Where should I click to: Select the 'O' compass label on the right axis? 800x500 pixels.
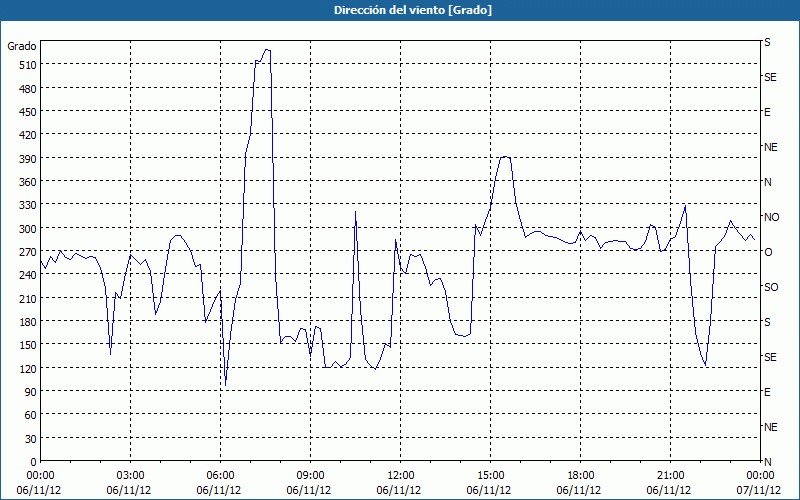(x=767, y=252)
